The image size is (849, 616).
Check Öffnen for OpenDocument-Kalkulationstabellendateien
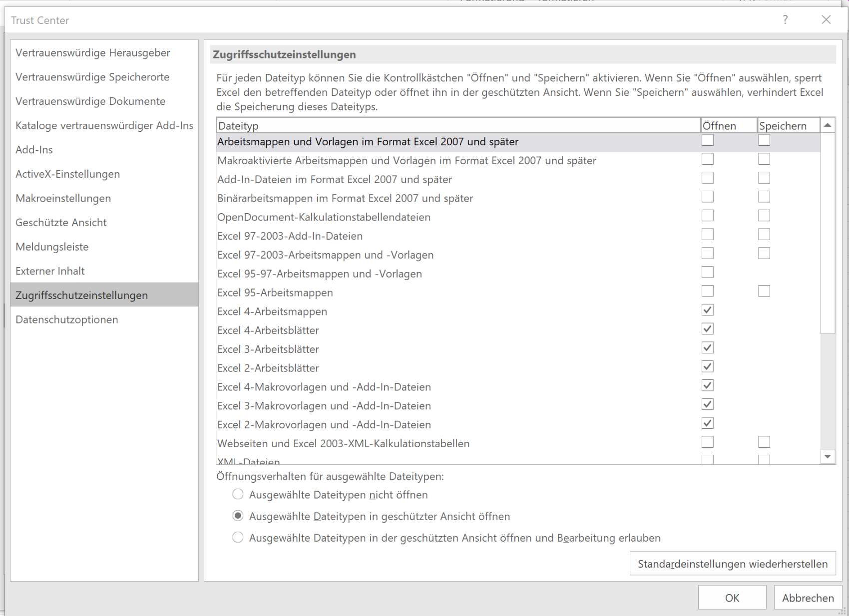click(x=708, y=216)
